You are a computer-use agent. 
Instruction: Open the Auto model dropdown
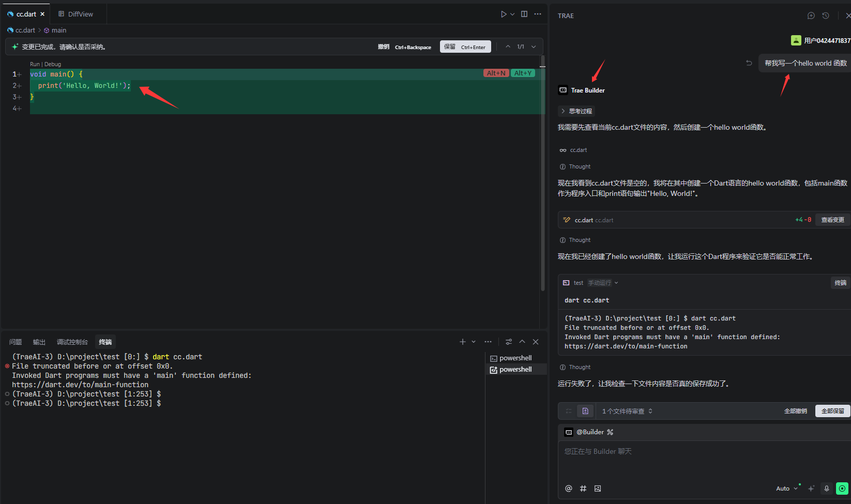pyautogui.click(x=787, y=488)
